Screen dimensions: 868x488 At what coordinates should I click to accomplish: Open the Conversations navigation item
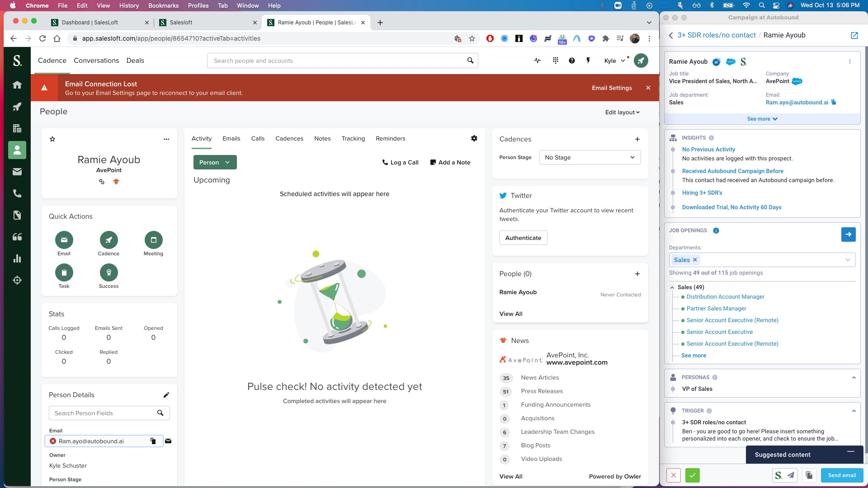tap(96, 61)
